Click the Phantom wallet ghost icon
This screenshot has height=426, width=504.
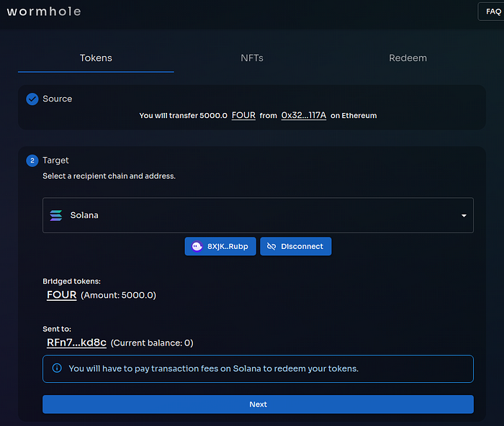coord(197,246)
